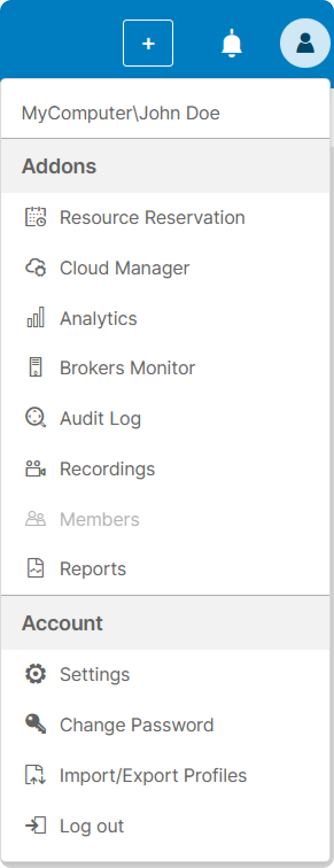Click the Brokers Monitor server icon
The image size is (334, 868).
click(x=36, y=367)
